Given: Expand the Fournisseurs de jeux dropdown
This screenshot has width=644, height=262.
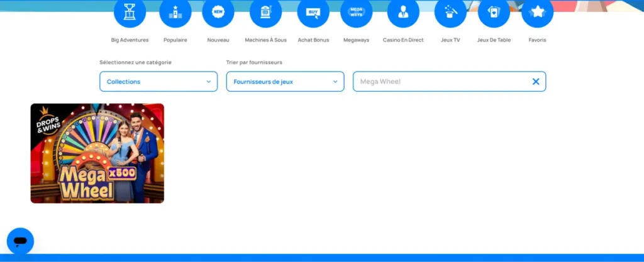Looking at the screenshot, I should click(285, 82).
